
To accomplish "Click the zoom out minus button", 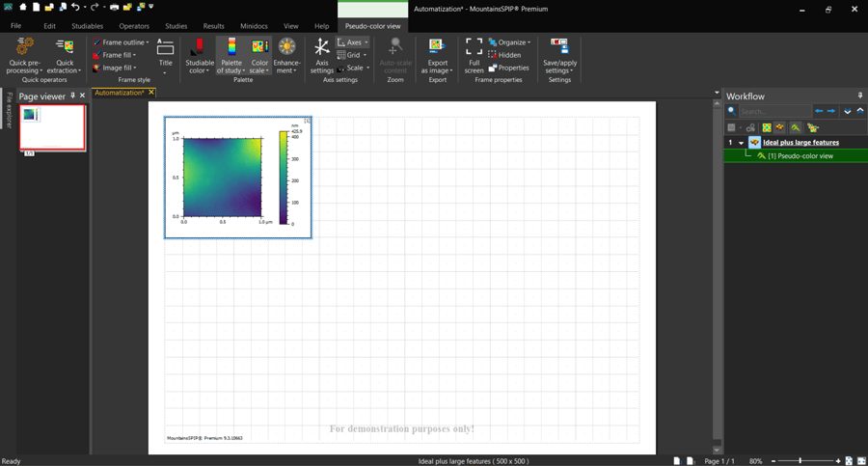I will (773, 461).
